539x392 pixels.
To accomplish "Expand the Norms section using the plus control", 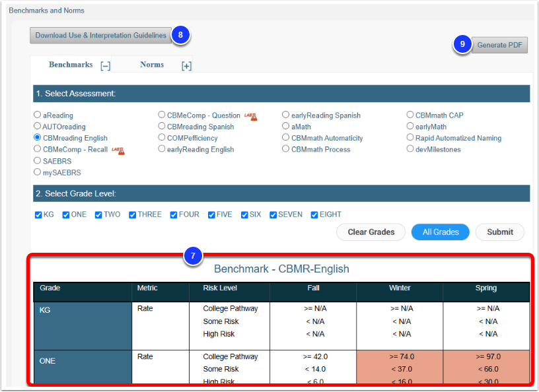I will pyautogui.click(x=186, y=65).
